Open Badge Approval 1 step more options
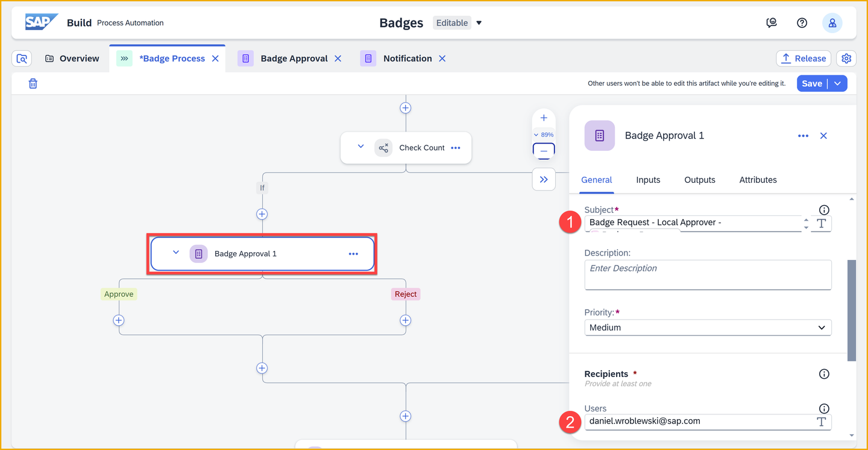Viewport: 868px width, 450px height. coord(353,254)
